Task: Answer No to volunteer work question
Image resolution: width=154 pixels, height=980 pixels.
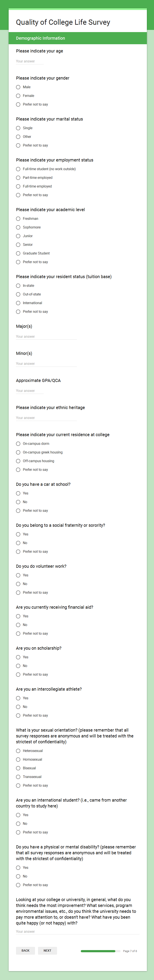Action: [18, 584]
